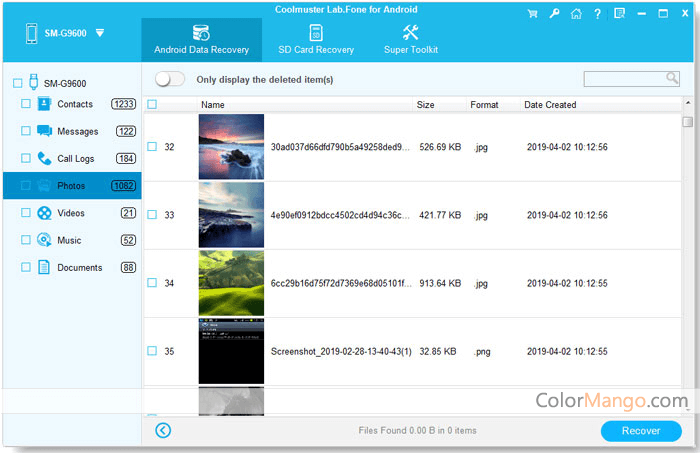
Task: Click the search magnifier icon
Action: coord(672,78)
